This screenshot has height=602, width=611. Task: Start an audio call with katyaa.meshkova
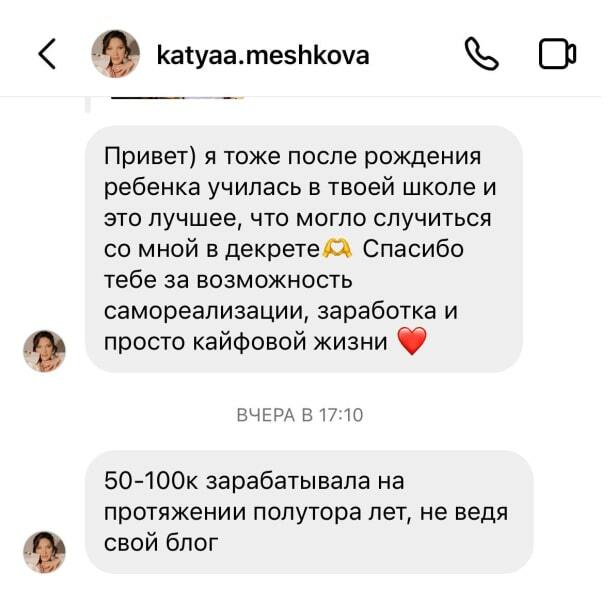coord(482,54)
